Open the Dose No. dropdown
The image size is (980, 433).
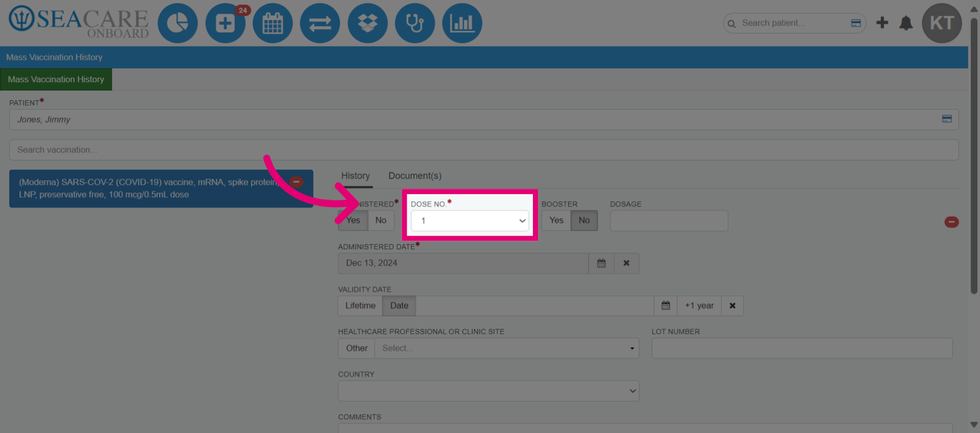(x=470, y=221)
